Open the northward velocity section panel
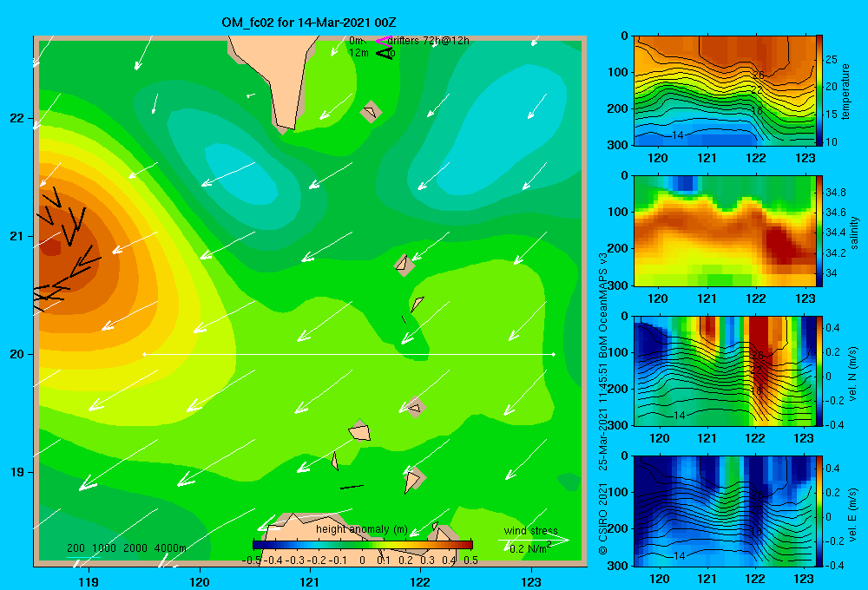Image resolution: width=868 pixels, height=590 pixels. tap(724, 371)
